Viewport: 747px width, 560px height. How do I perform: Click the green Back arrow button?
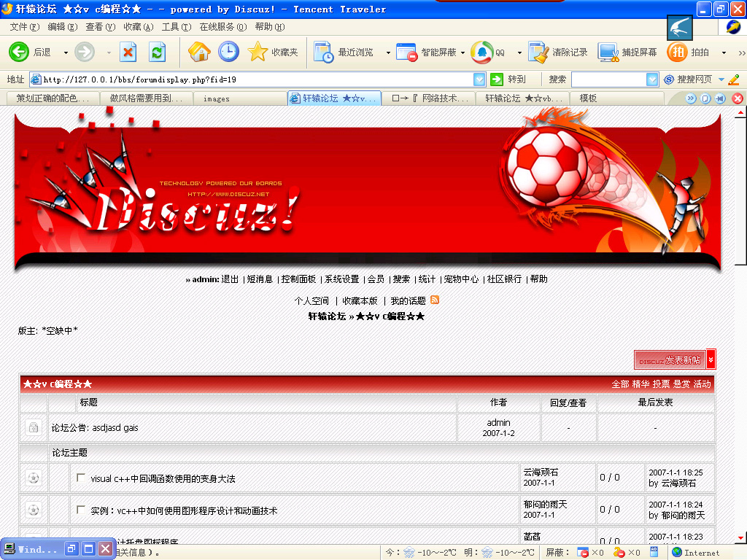19,52
